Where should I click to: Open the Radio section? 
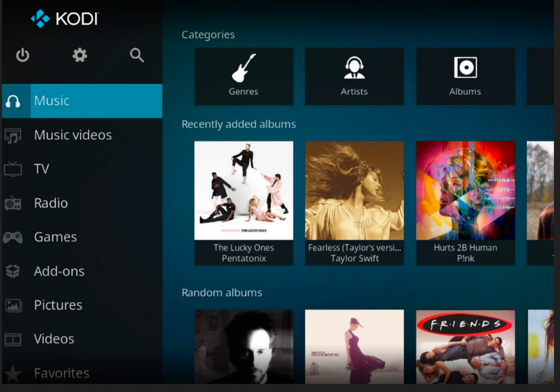(x=82, y=203)
